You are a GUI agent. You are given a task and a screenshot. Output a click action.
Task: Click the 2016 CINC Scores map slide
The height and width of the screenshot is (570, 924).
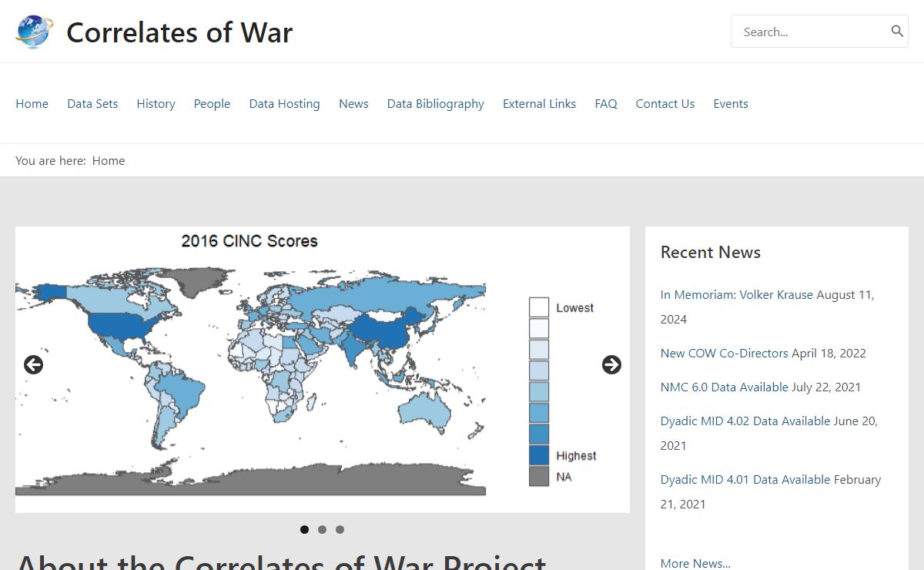(x=323, y=370)
